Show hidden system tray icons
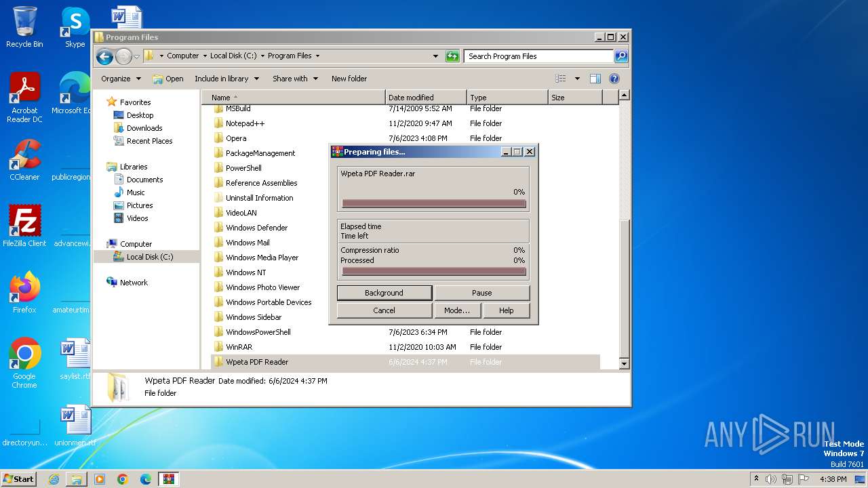Viewport: 868px width, 488px height. click(x=756, y=479)
